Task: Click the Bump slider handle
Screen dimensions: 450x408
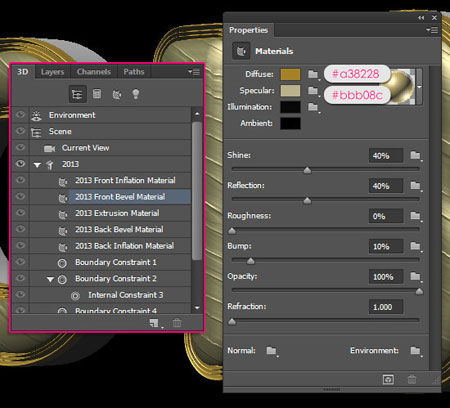Action: click(x=251, y=261)
